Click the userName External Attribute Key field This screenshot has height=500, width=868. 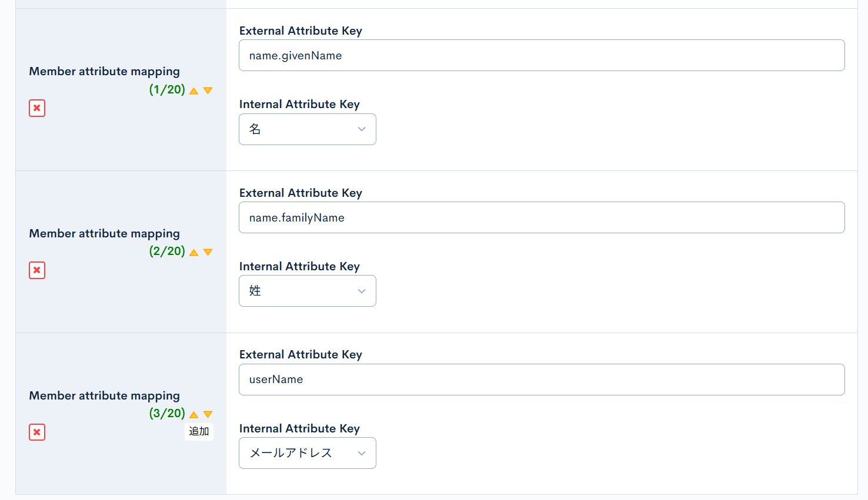541,379
